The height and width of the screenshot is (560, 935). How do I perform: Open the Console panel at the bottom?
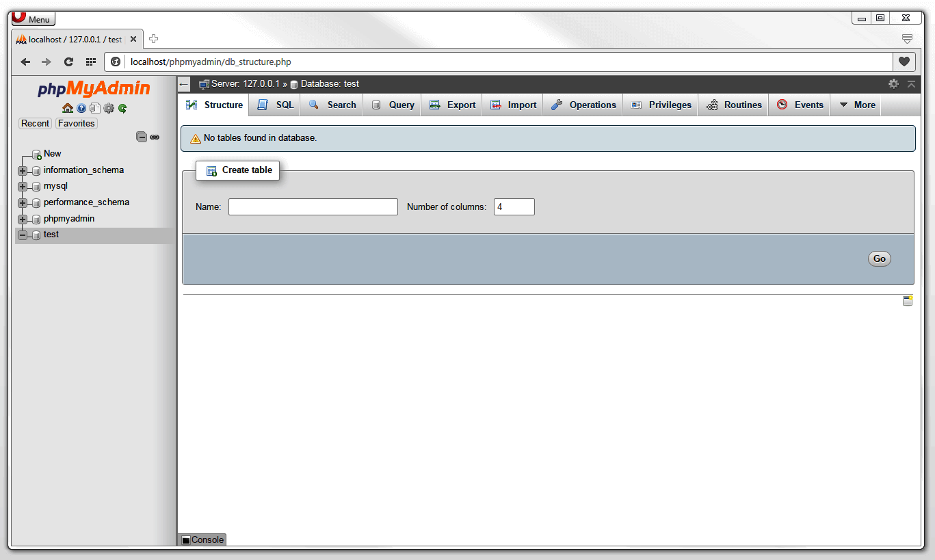202,539
